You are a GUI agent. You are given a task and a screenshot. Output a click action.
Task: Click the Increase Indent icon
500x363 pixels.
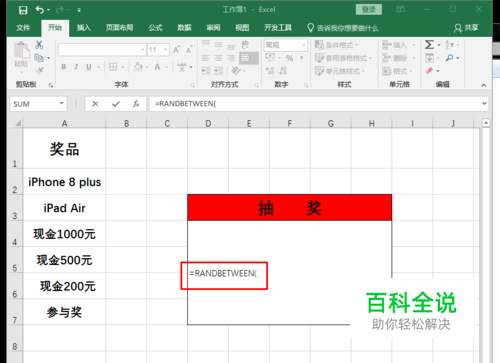218,71
